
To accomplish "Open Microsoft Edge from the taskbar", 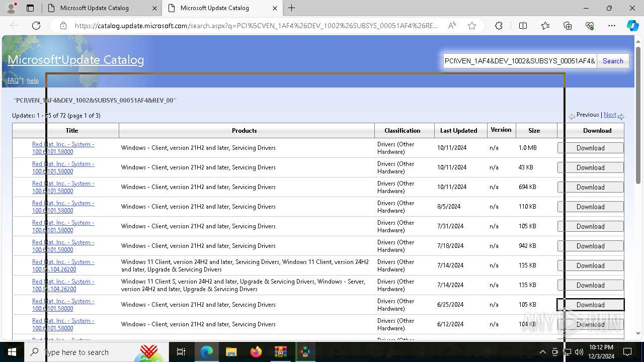I will (x=207, y=352).
